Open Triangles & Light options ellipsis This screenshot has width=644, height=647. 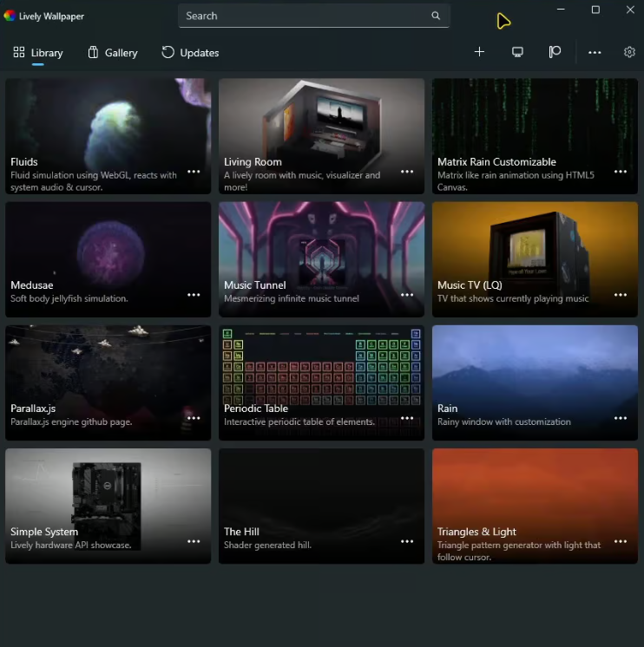[x=621, y=541]
